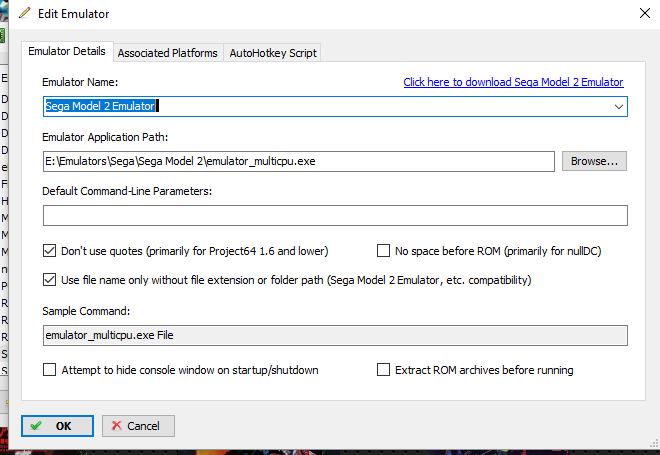
Task: Click into the Emulator Application Path field
Action: pyautogui.click(x=298, y=161)
